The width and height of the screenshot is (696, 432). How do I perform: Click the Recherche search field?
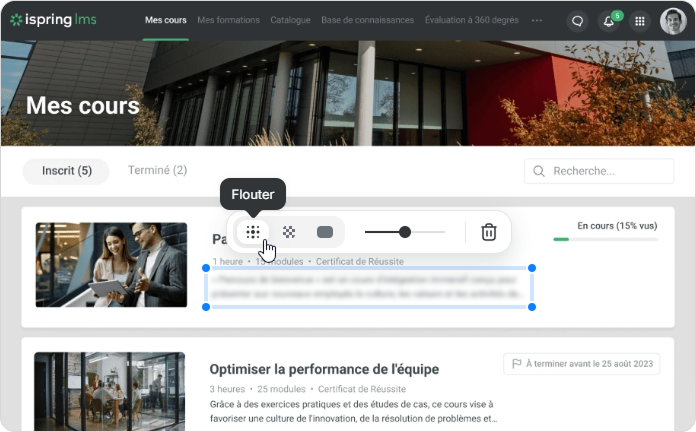click(x=600, y=171)
